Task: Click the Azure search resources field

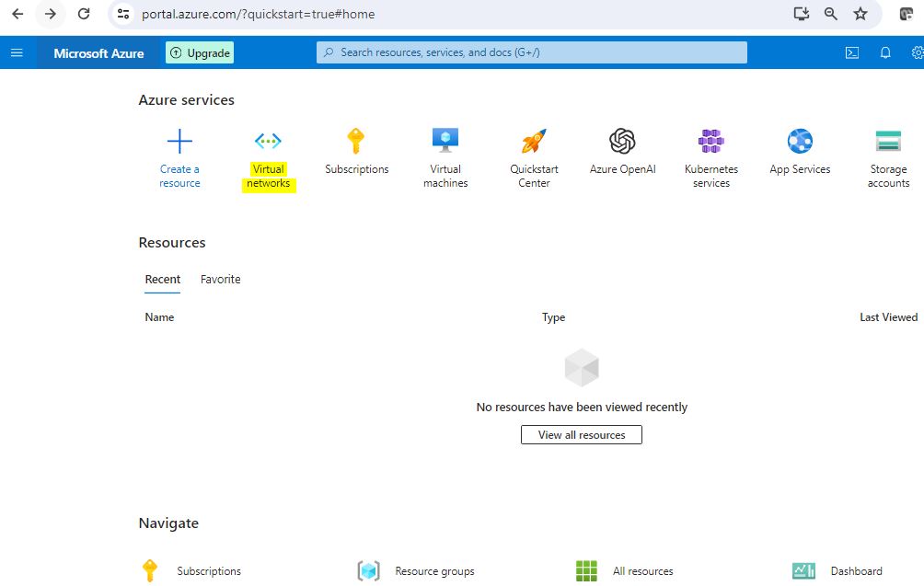Action: click(x=532, y=52)
